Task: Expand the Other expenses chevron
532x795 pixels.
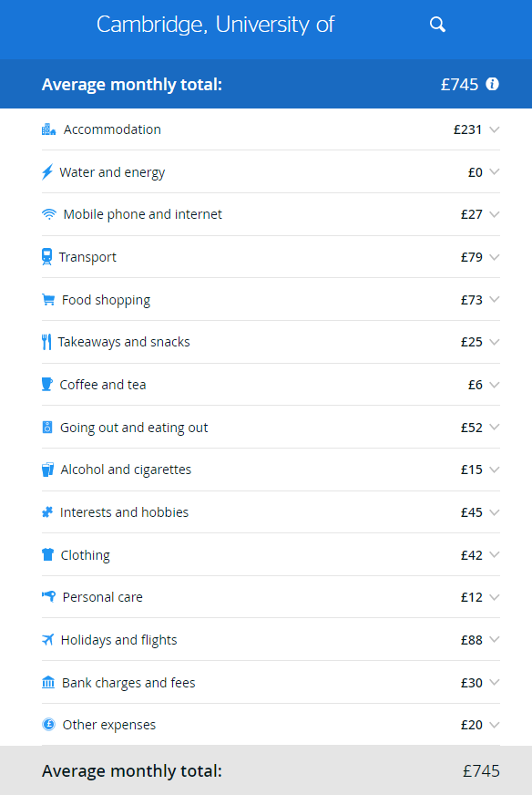Action: tap(495, 725)
